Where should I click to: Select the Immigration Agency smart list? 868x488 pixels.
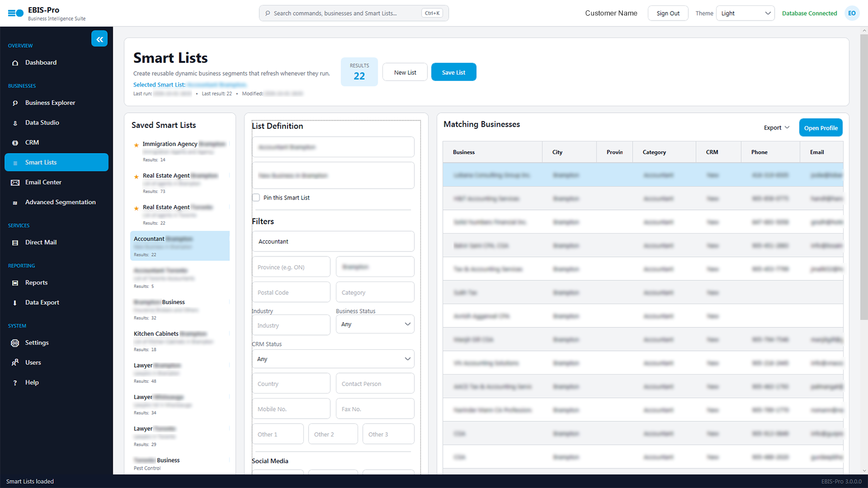pos(180,152)
